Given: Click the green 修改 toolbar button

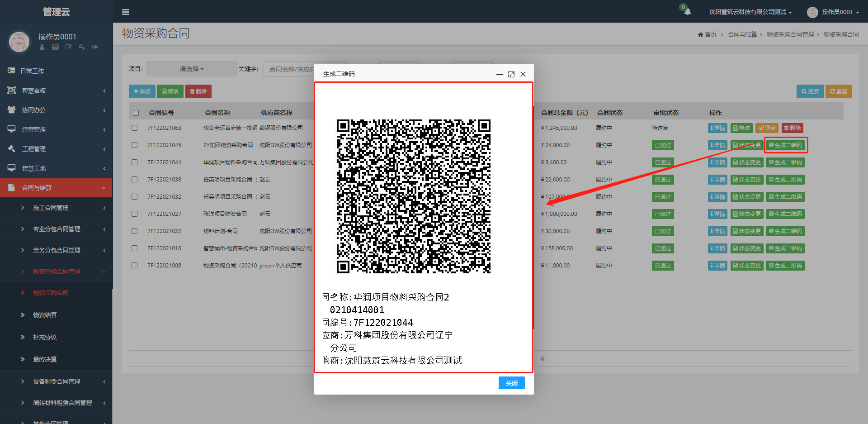Looking at the screenshot, I should tap(170, 91).
